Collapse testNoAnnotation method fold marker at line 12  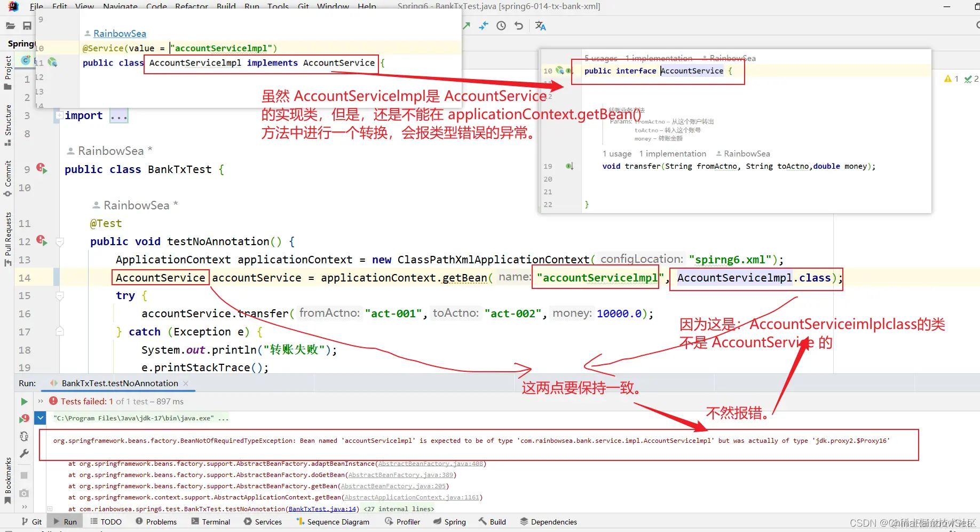coord(60,241)
